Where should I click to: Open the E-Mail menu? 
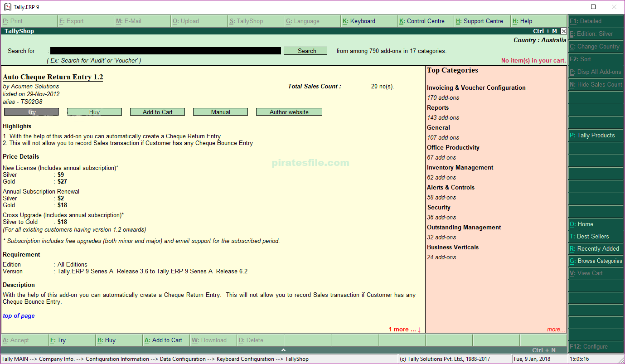tap(142, 21)
